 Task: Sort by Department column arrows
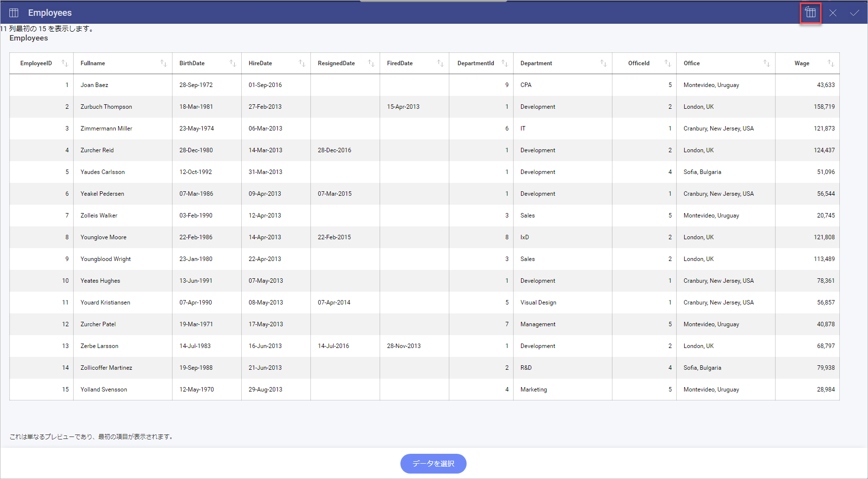[604, 63]
